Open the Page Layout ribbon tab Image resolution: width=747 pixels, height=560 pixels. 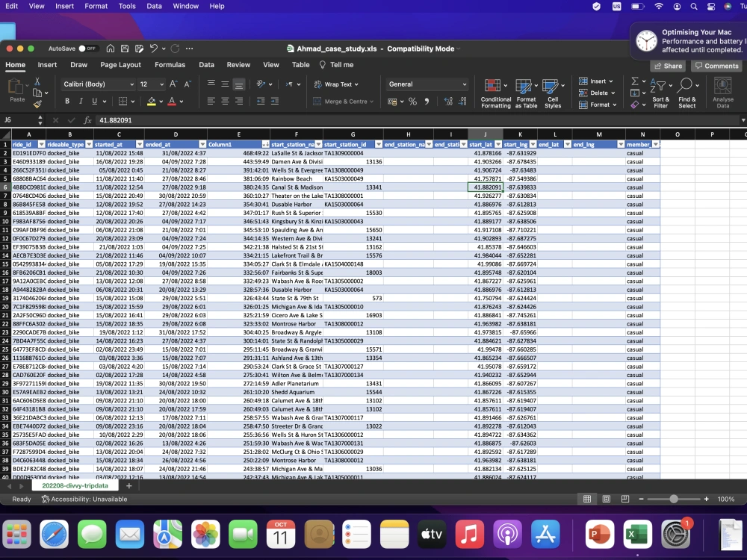[x=120, y=65]
